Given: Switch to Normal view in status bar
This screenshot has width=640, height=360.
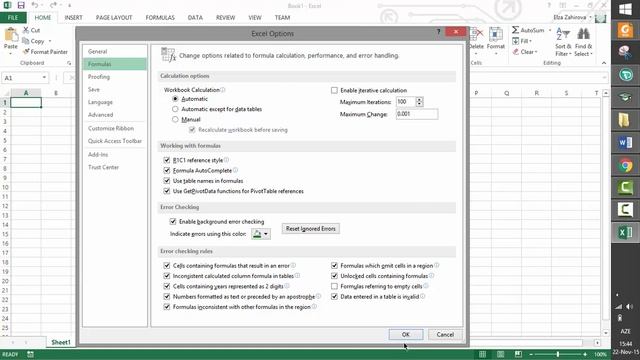Looking at the screenshot, I should pyautogui.click(x=482, y=354).
